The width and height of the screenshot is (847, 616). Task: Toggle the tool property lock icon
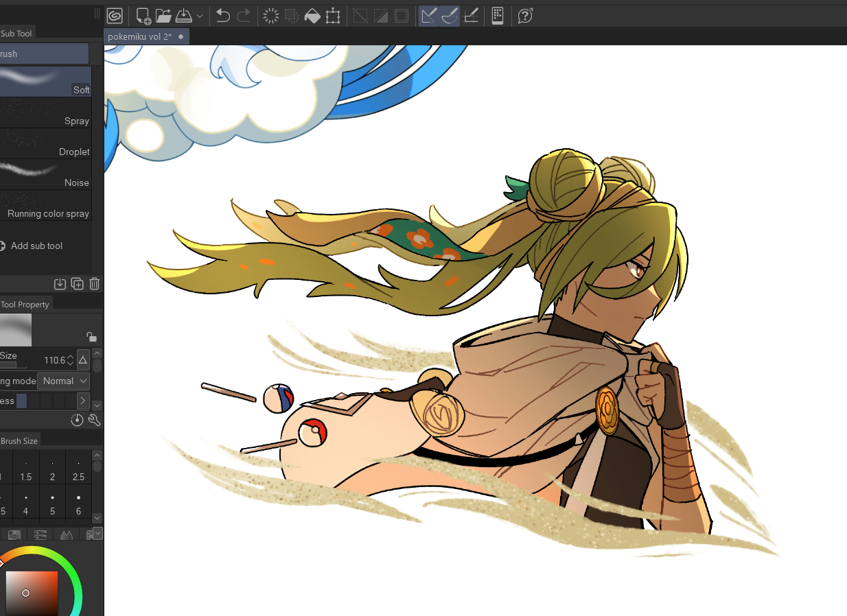91,336
